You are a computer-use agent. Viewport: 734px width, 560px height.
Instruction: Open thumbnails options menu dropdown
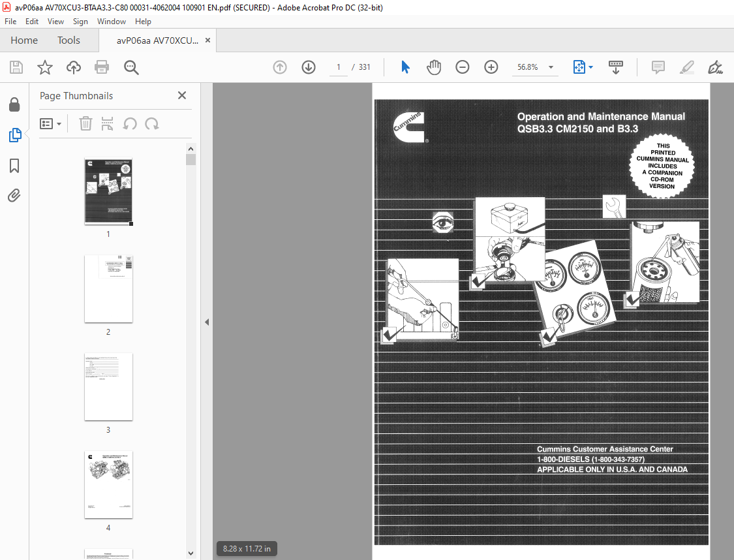pos(50,124)
